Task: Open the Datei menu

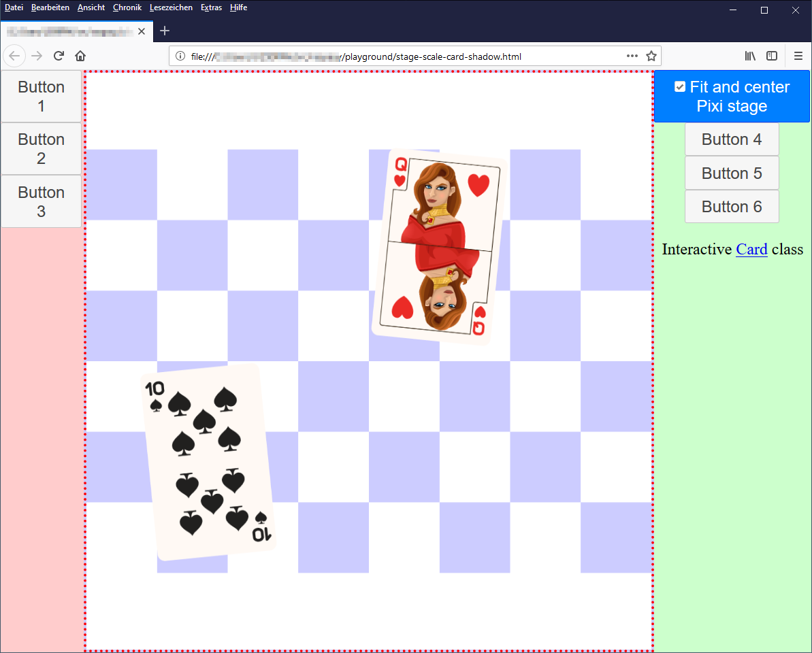Action: (14, 7)
